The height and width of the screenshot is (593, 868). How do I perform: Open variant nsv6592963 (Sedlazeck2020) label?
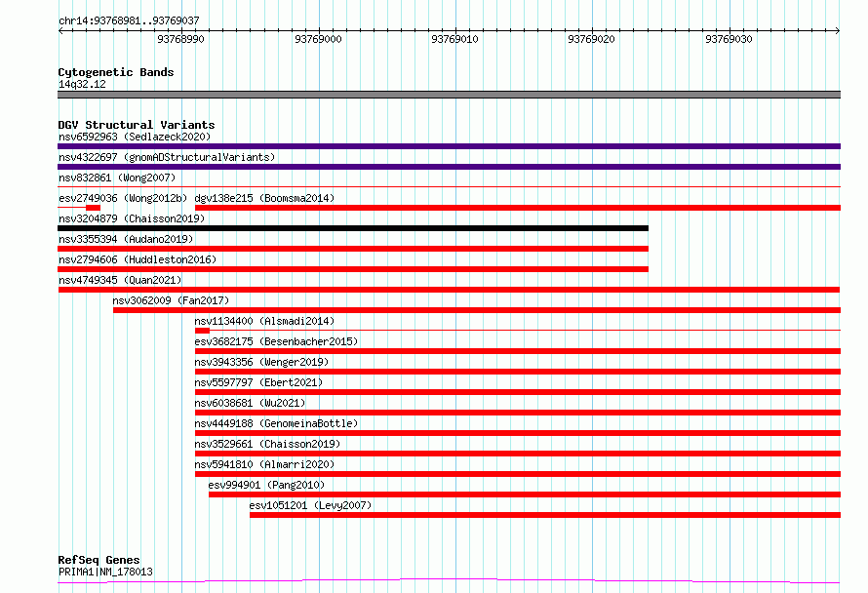click(x=135, y=137)
